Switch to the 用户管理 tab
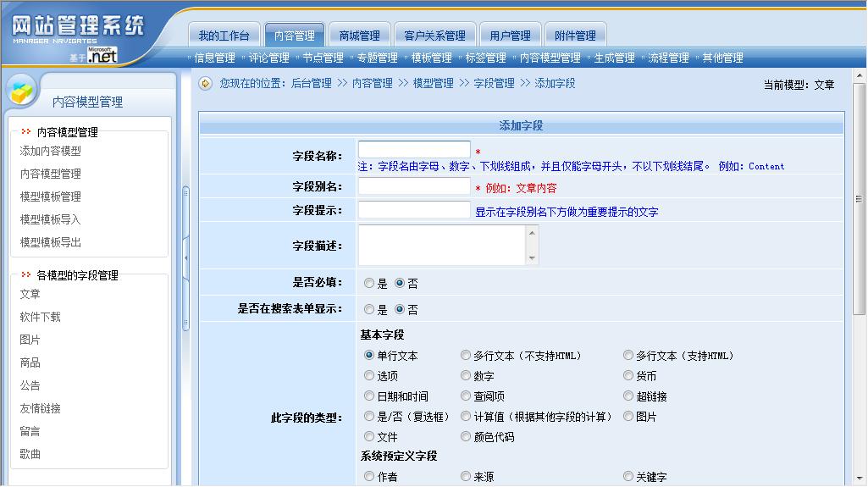The height and width of the screenshot is (487, 868). [x=510, y=36]
